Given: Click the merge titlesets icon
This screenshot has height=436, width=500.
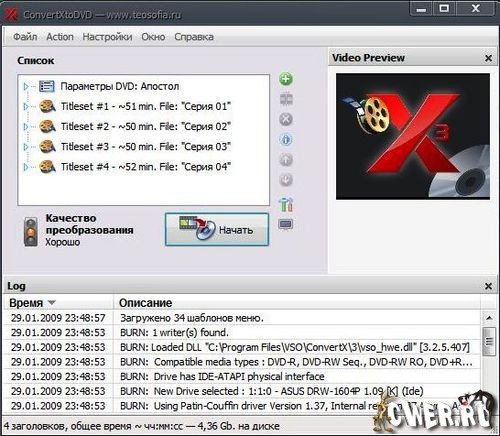Looking at the screenshot, I should (x=286, y=99).
